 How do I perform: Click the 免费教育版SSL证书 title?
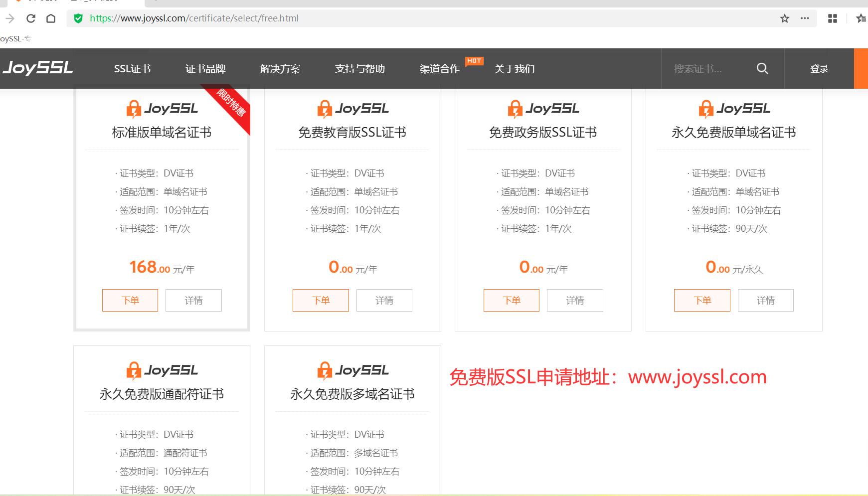pyautogui.click(x=352, y=132)
